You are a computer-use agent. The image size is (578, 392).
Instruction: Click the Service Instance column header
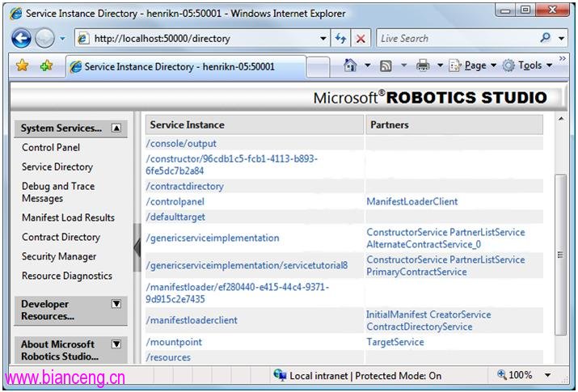click(255, 125)
